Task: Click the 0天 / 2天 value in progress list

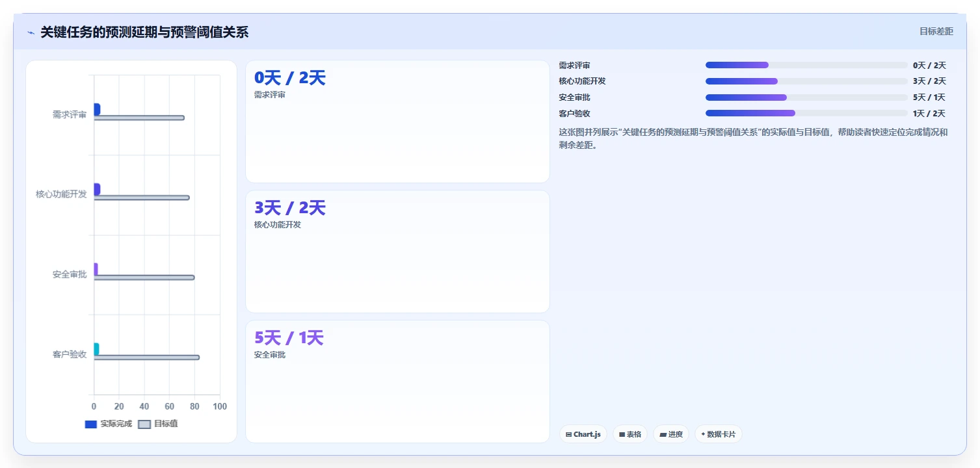Action: [x=929, y=65]
